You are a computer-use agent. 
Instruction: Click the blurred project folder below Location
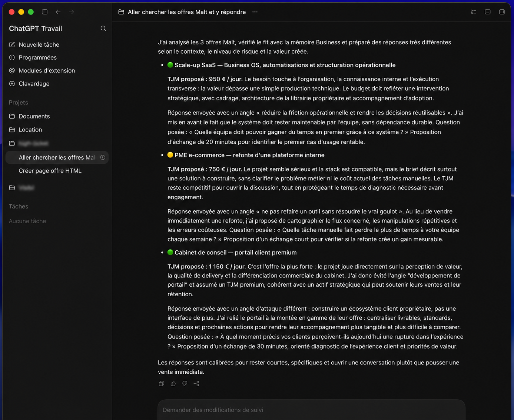[33, 143]
